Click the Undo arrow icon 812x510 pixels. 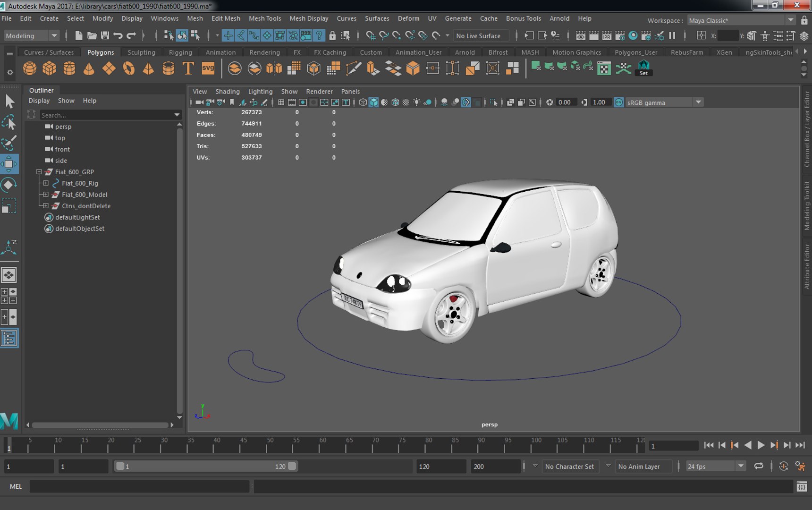point(118,35)
